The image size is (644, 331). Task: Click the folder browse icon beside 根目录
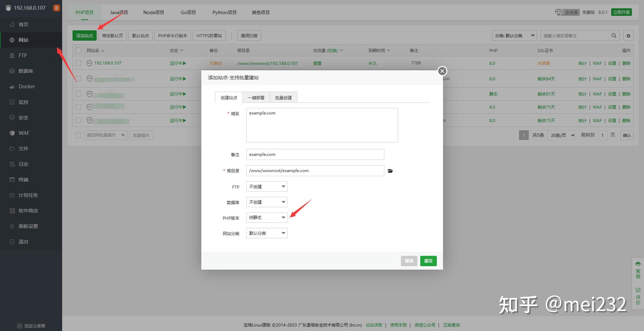click(390, 171)
